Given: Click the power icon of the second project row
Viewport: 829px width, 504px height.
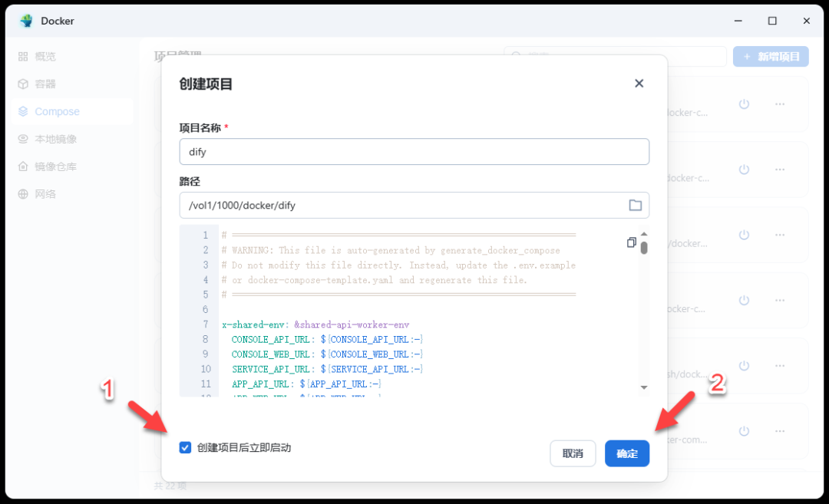Looking at the screenshot, I should (x=744, y=170).
